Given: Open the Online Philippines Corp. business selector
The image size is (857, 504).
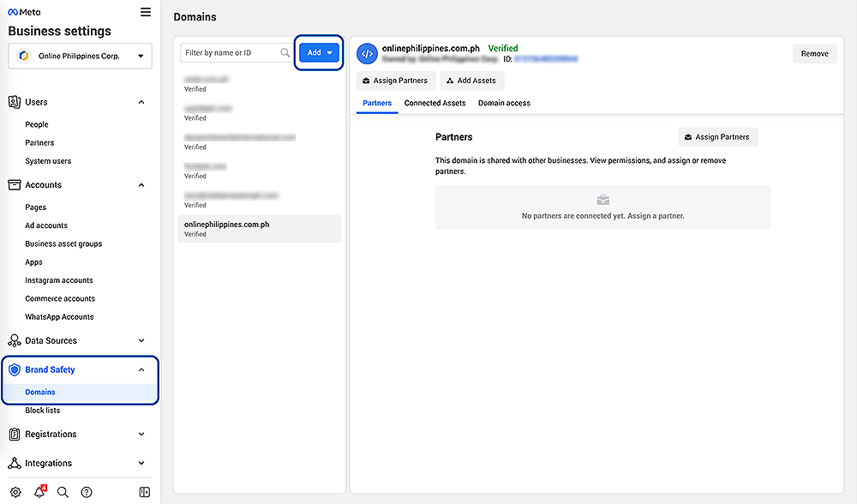Looking at the screenshot, I should coord(80,54).
